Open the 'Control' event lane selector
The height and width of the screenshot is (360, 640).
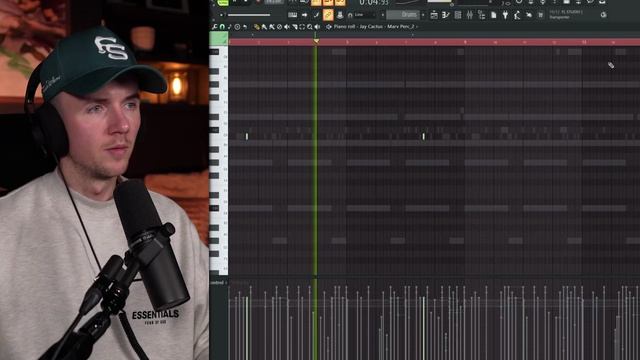(218, 282)
